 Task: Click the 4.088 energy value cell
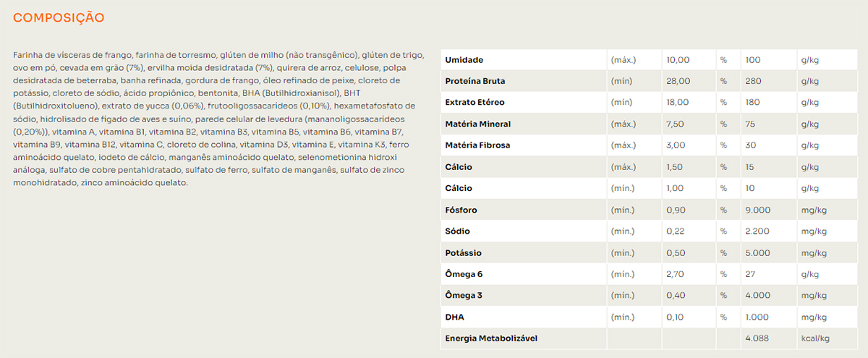point(757,338)
